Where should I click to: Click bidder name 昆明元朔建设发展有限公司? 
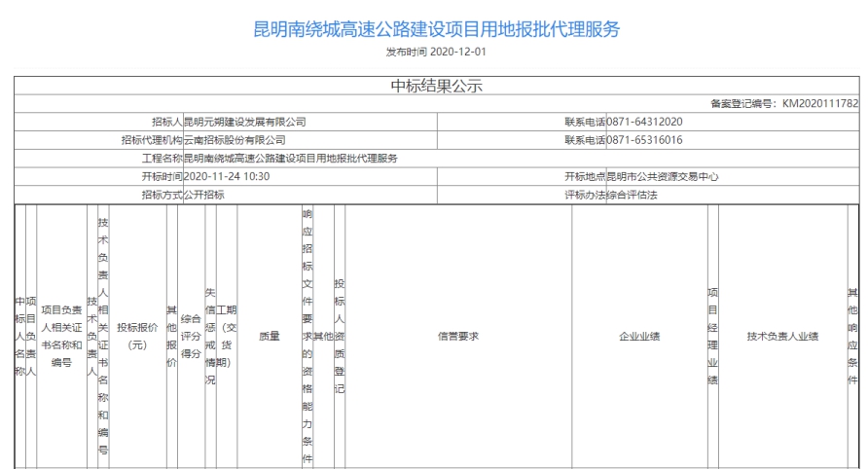(245, 122)
